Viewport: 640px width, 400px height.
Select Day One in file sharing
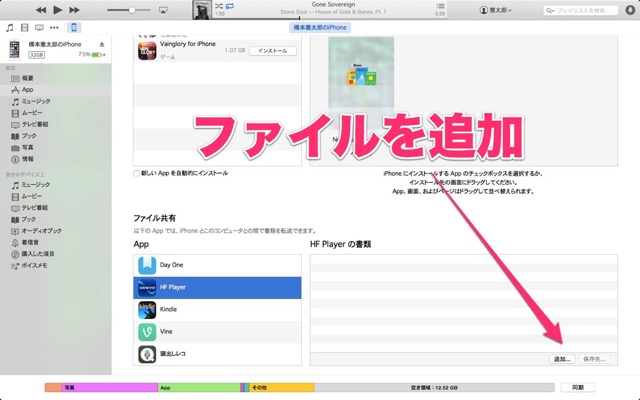click(x=217, y=265)
